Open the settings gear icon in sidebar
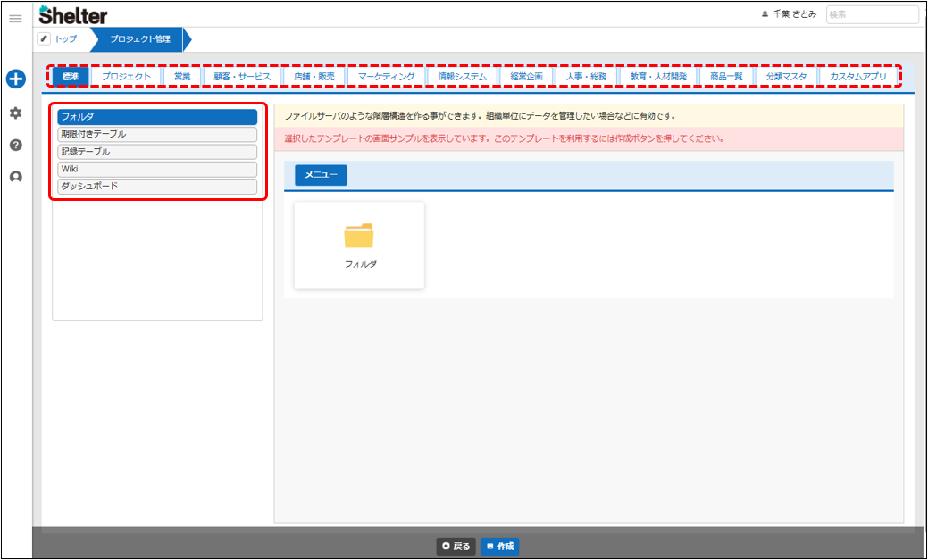Screen dimensions: 928x560 coord(16,113)
